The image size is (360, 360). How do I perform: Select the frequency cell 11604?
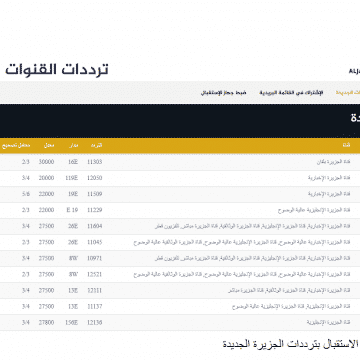(x=95, y=226)
